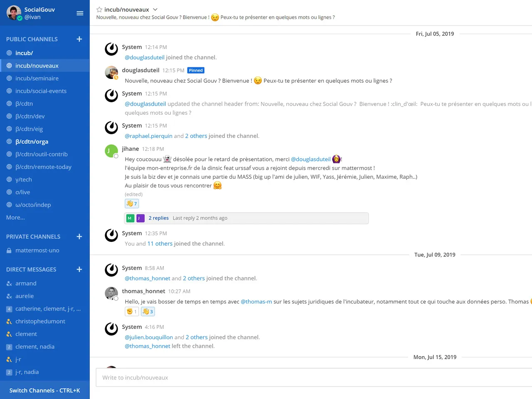Open the unread β/cdtn/orga channel
Screen dimensions: 532x399
(45, 142)
